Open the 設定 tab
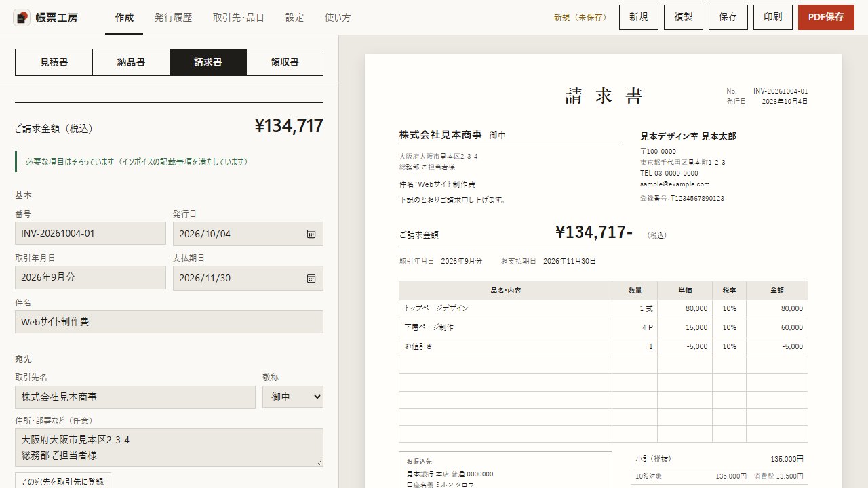The width and height of the screenshot is (868, 488). click(x=295, y=18)
